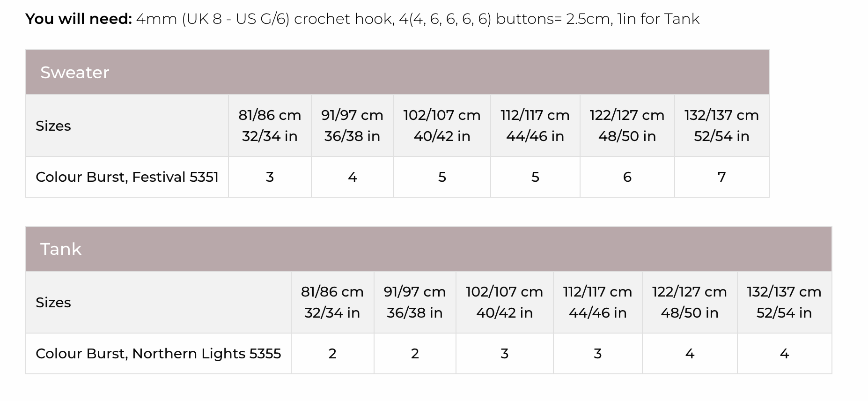
Task: Click Tank quantity under 91/97 cm
Action: (x=415, y=354)
